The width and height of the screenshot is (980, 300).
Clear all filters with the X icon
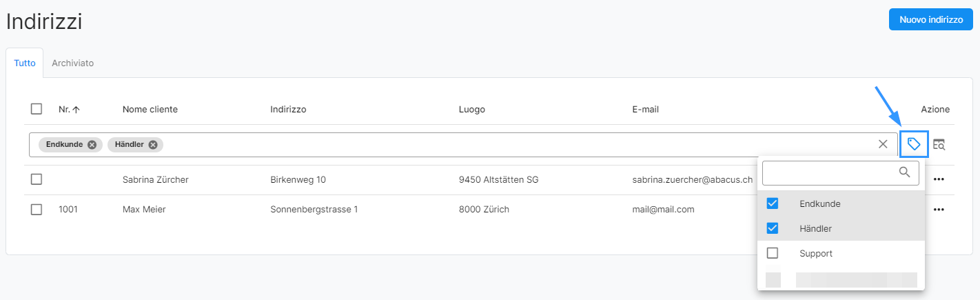click(x=883, y=144)
